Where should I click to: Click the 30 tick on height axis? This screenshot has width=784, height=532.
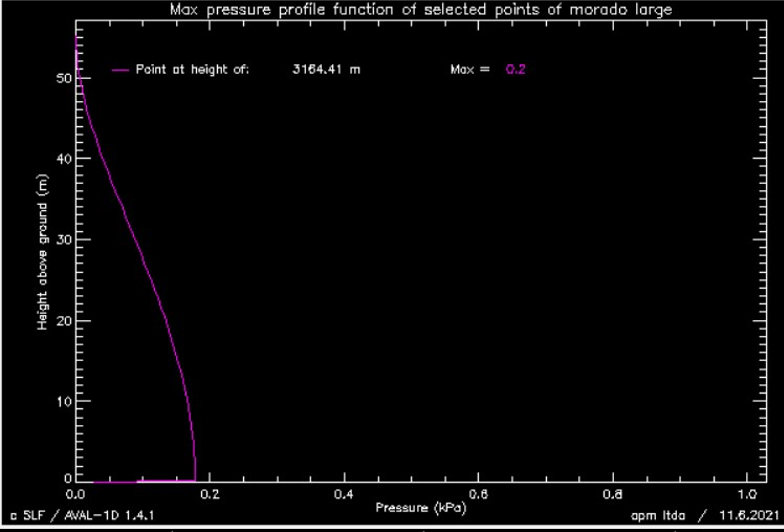pos(62,240)
